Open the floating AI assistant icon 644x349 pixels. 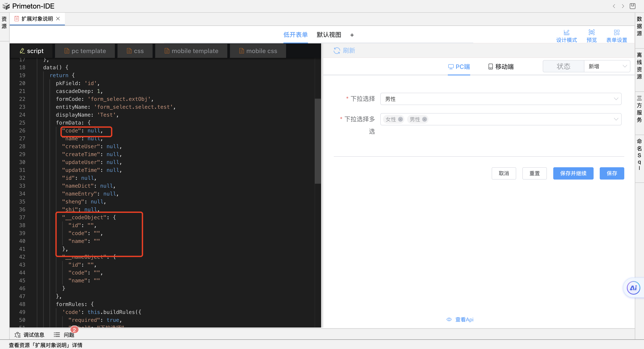click(633, 288)
